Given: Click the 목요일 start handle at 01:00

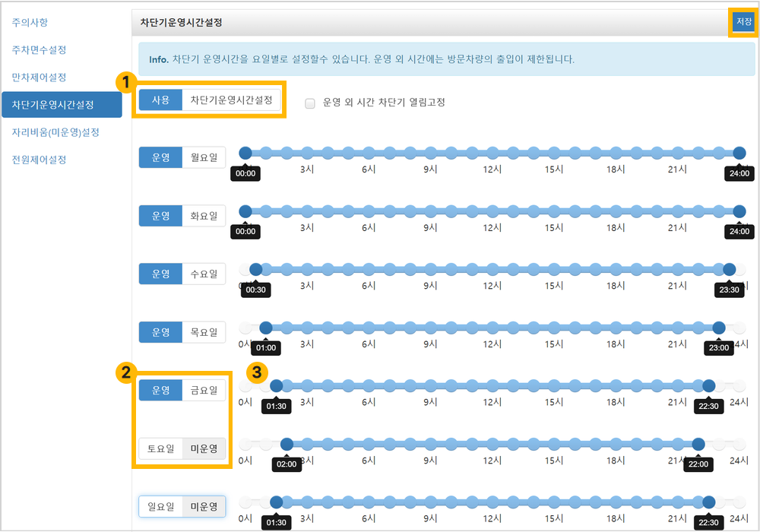Looking at the screenshot, I should [x=266, y=328].
